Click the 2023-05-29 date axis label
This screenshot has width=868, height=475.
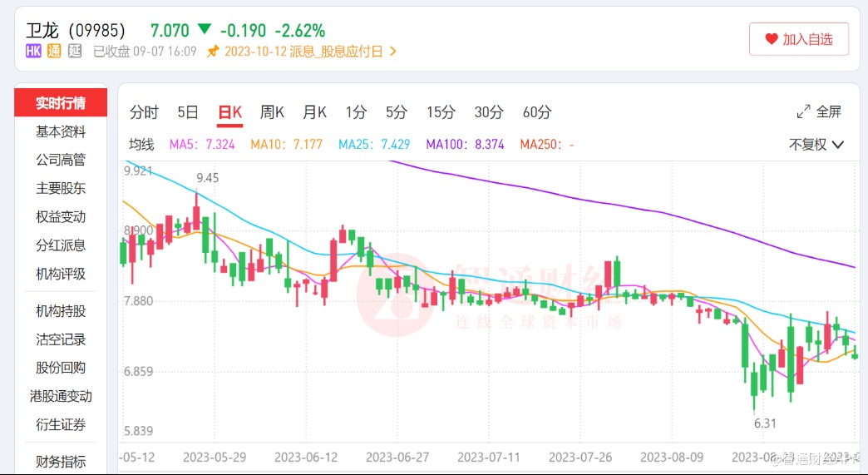215,458
